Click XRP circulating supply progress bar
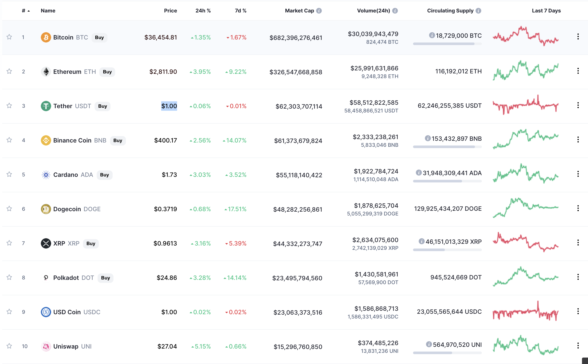Viewport: 588px width, 364px height. [x=447, y=250]
